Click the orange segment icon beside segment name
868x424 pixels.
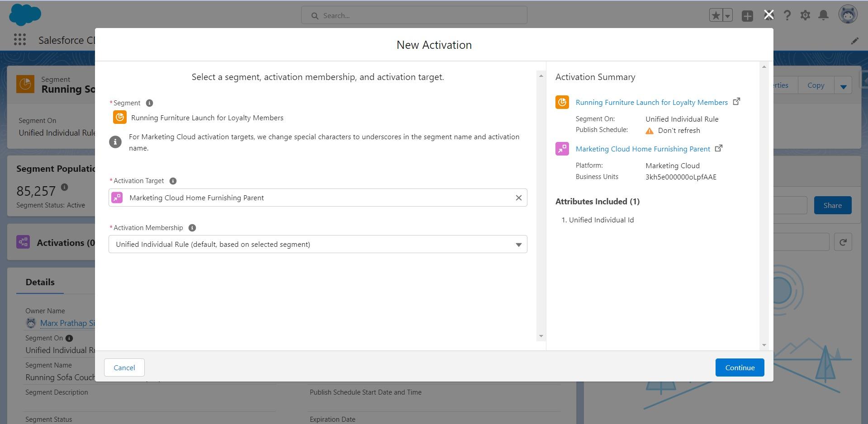coord(120,118)
